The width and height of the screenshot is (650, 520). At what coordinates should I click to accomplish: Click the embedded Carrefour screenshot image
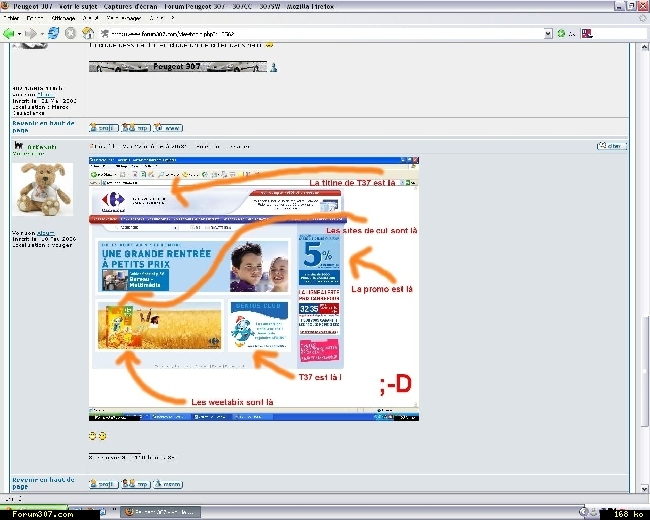pos(254,288)
